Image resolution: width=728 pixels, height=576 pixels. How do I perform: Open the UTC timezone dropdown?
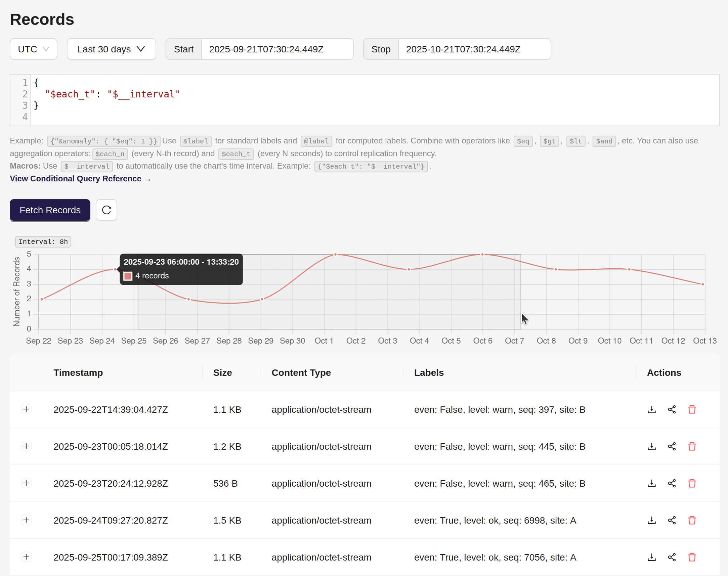[x=33, y=49]
